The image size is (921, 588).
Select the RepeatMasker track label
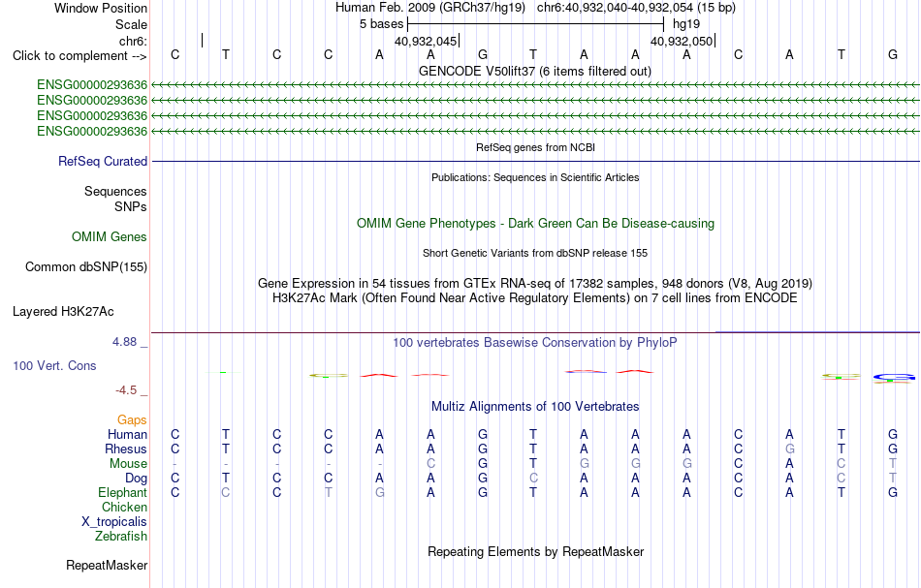click(107, 565)
